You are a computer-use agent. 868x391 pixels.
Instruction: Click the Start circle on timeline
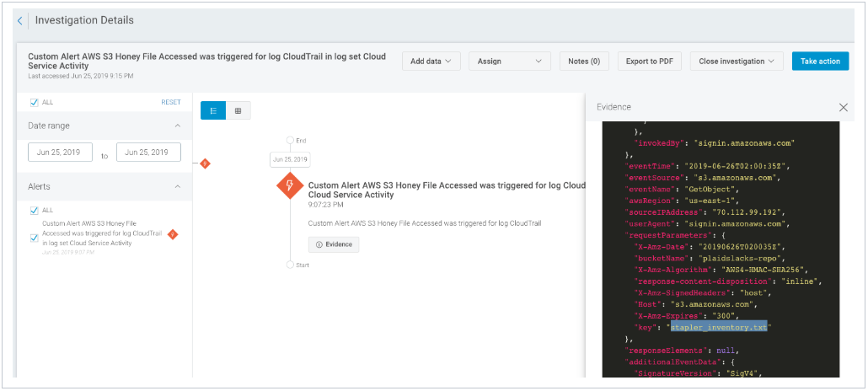[290, 265]
